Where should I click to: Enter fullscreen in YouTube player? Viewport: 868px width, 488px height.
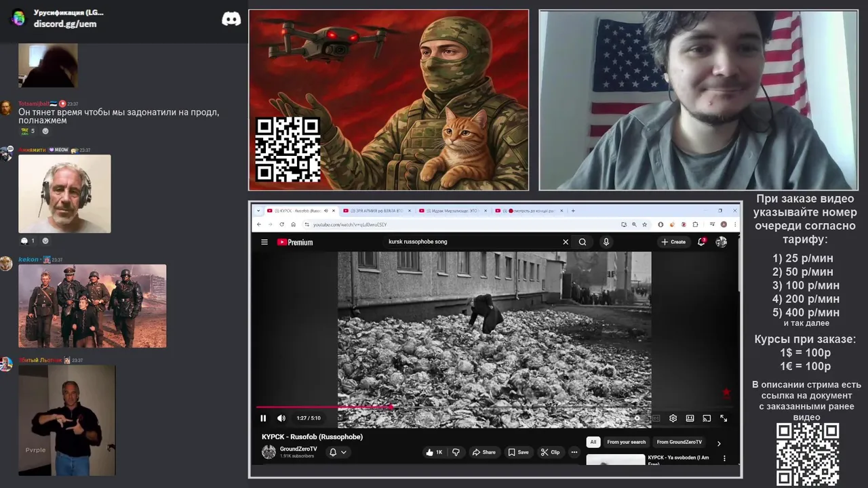724,418
